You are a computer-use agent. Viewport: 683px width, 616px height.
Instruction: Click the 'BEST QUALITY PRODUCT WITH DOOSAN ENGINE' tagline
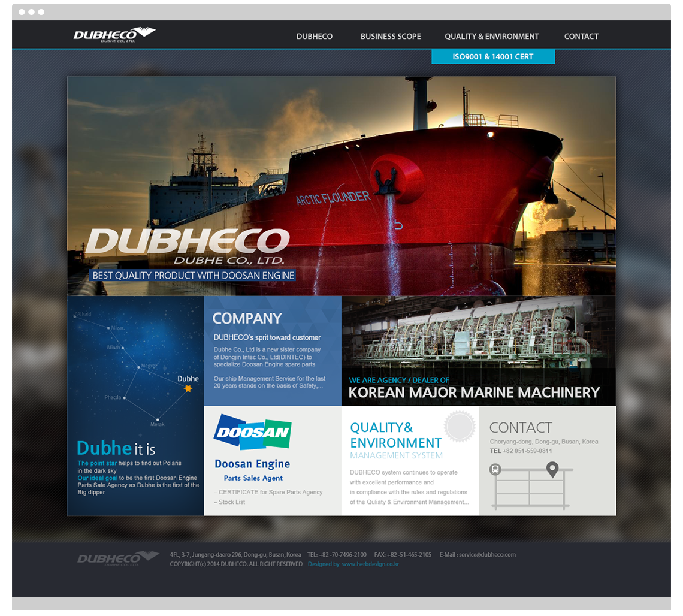193,275
